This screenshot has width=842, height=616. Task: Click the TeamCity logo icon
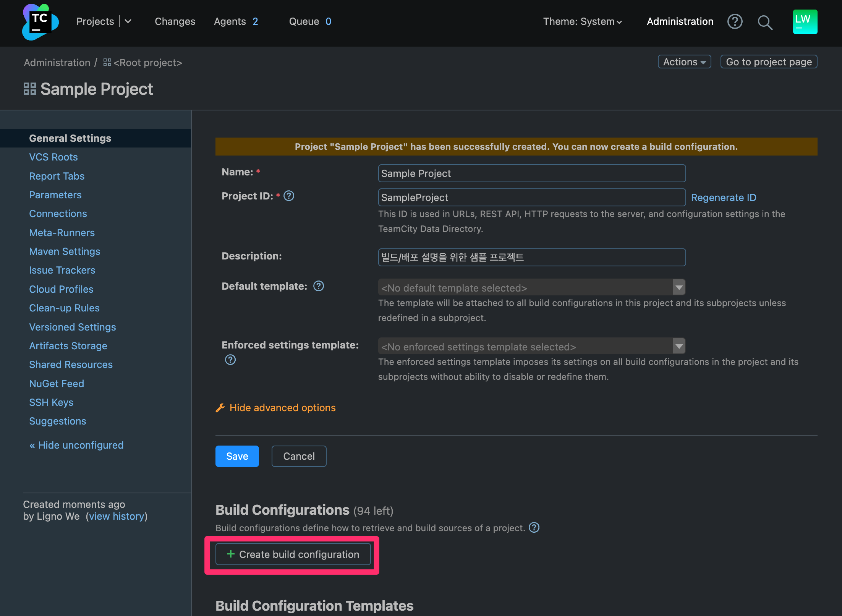tap(40, 22)
